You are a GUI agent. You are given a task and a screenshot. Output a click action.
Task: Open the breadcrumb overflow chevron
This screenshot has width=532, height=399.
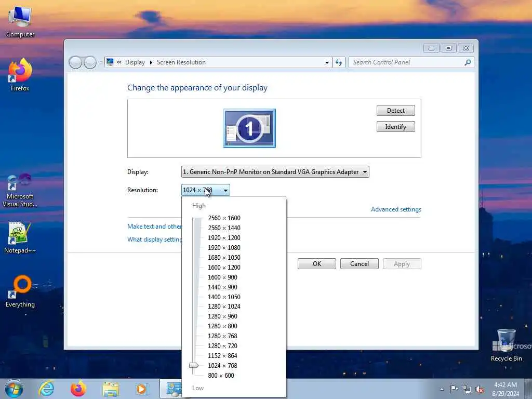point(119,62)
